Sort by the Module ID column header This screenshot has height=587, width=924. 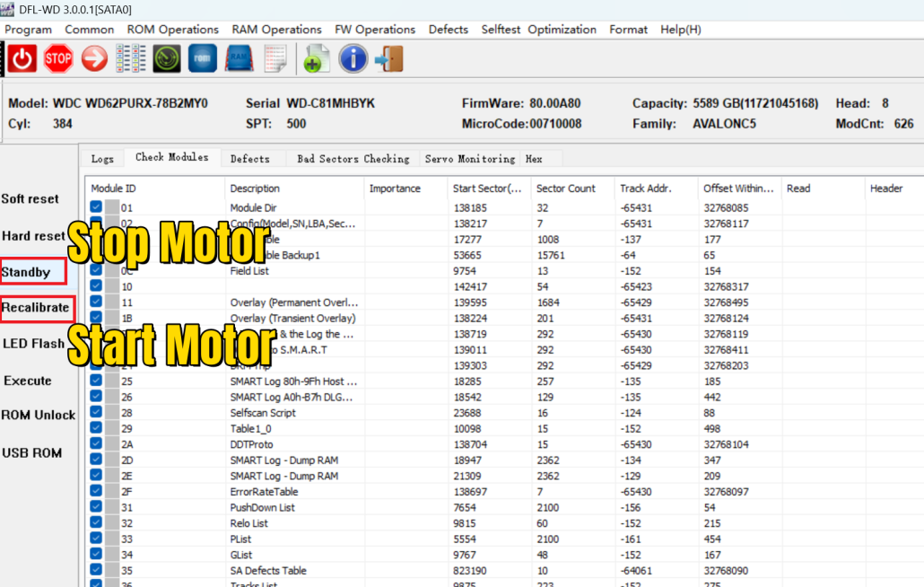(155, 188)
